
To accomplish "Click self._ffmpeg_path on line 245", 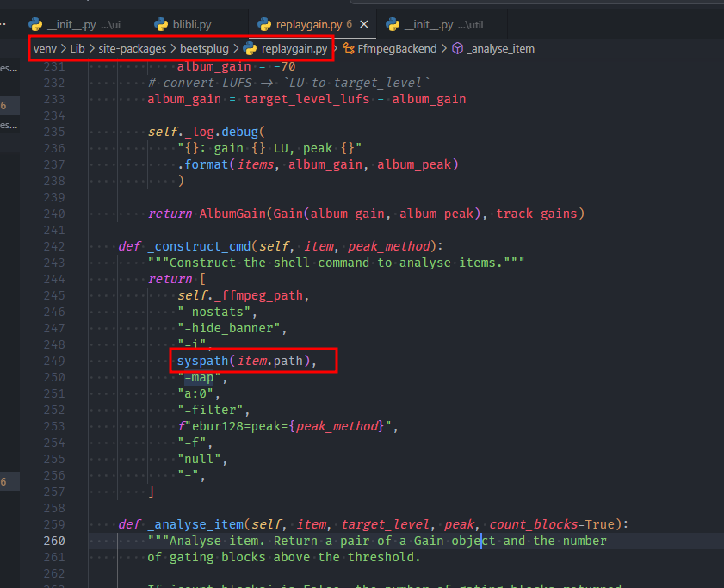I will (x=240, y=295).
